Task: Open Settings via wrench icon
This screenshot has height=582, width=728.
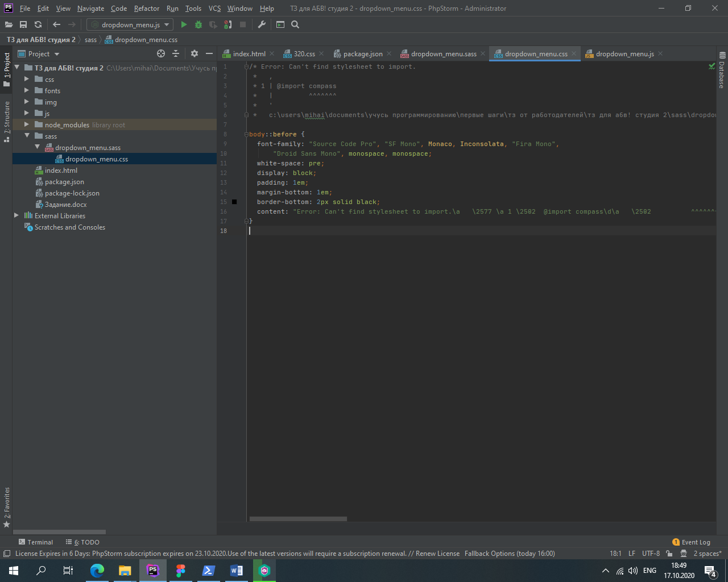Action: [262, 24]
